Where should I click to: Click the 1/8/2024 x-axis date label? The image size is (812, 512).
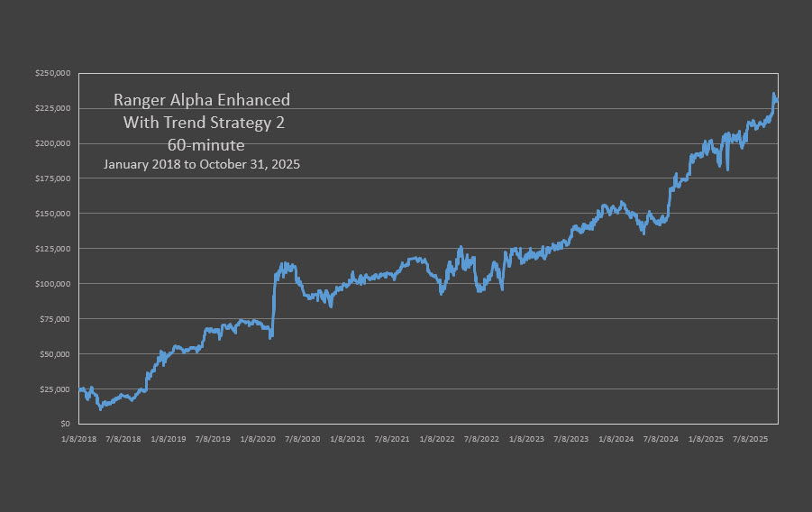coord(616,439)
